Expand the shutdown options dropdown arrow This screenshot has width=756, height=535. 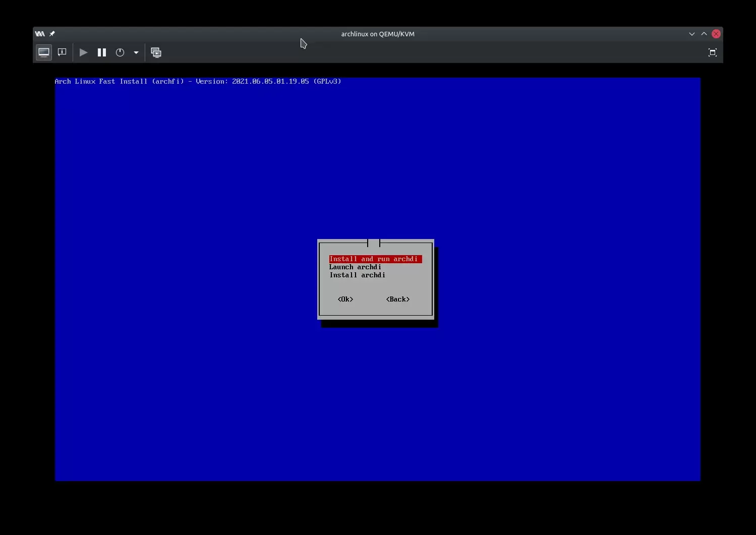136,52
